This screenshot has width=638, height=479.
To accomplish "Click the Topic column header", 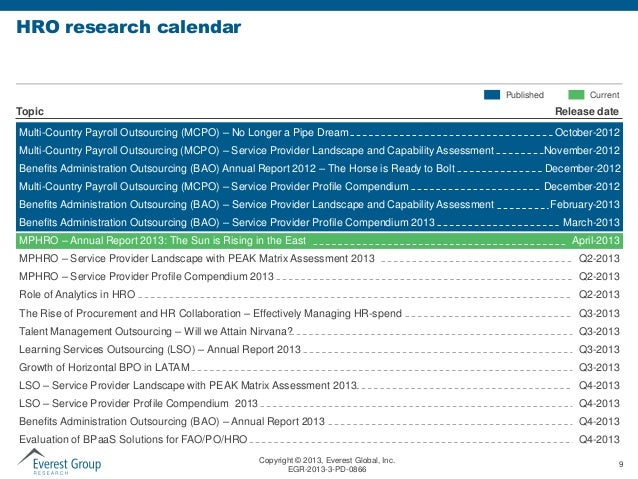I will (x=30, y=112).
